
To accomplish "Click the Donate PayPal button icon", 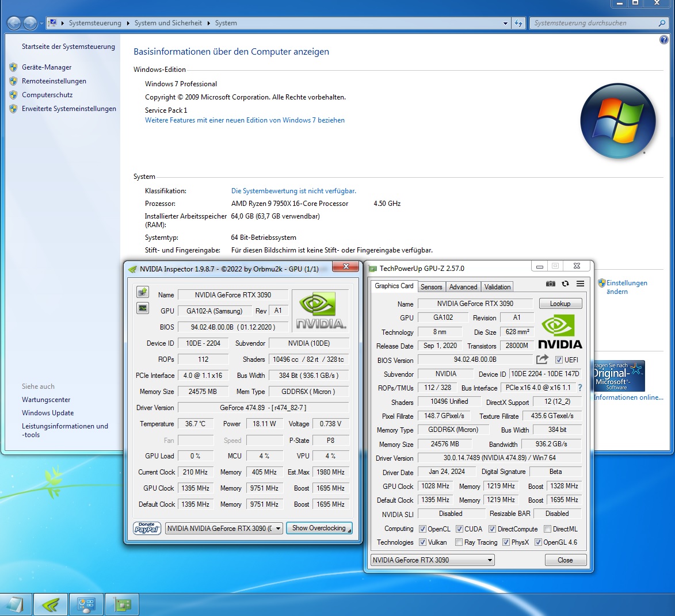I will [x=147, y=528].
